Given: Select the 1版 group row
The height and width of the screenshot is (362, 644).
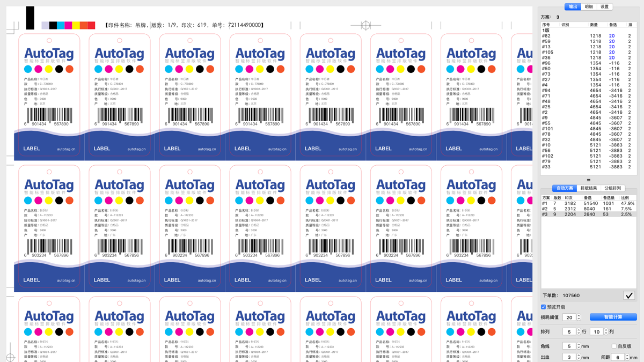Looking at the screenshot, I should (x=589, y=31).
